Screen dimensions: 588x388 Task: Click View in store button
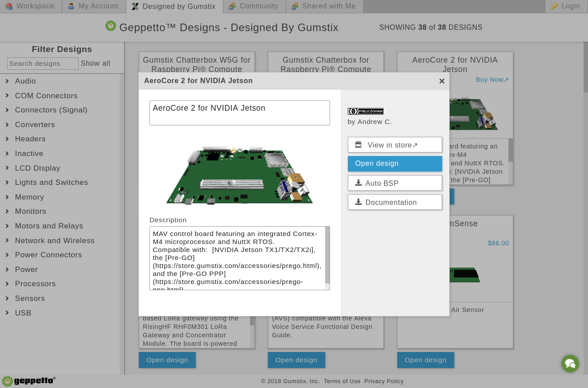(x=395, y=145)
